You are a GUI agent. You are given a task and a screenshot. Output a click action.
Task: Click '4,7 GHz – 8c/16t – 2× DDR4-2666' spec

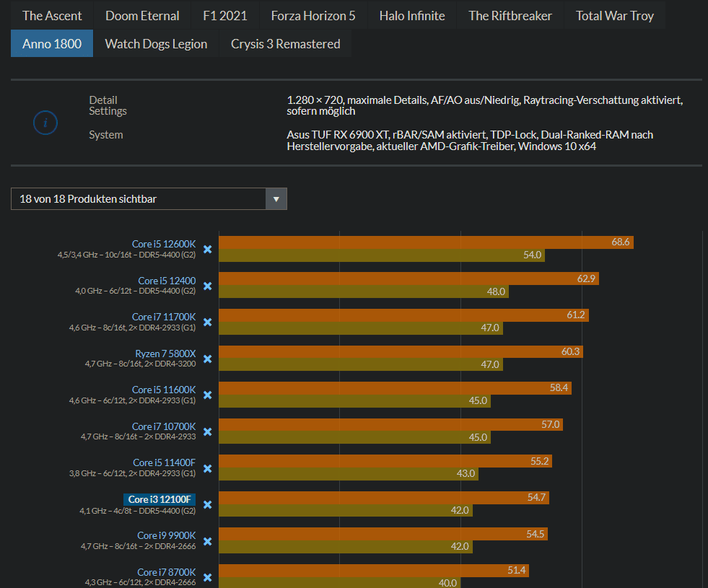pos(138,546)
